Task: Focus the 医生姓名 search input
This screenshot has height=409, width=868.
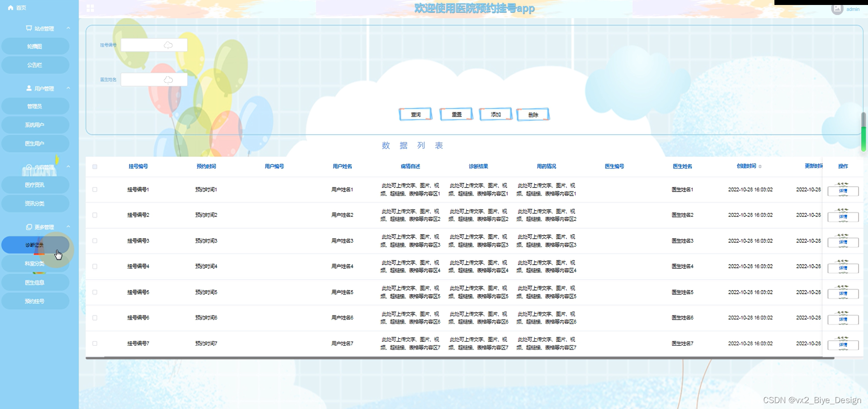Action: [154, 80]
